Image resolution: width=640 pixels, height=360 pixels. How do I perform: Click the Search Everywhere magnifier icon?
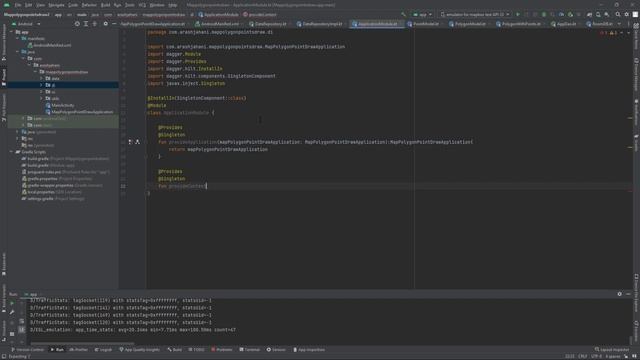click(x=618, y=15)
